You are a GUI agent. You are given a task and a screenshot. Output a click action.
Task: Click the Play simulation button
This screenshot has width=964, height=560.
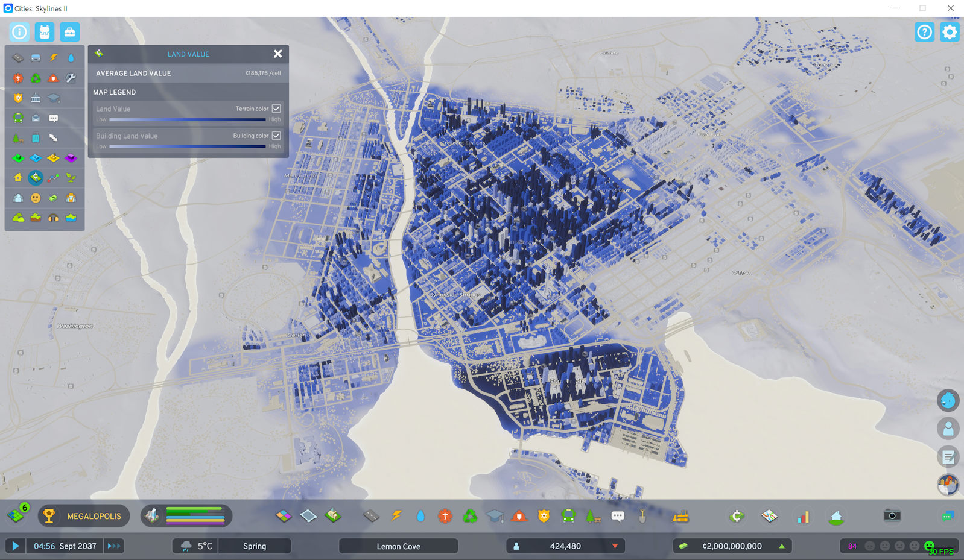pos(16,546)
